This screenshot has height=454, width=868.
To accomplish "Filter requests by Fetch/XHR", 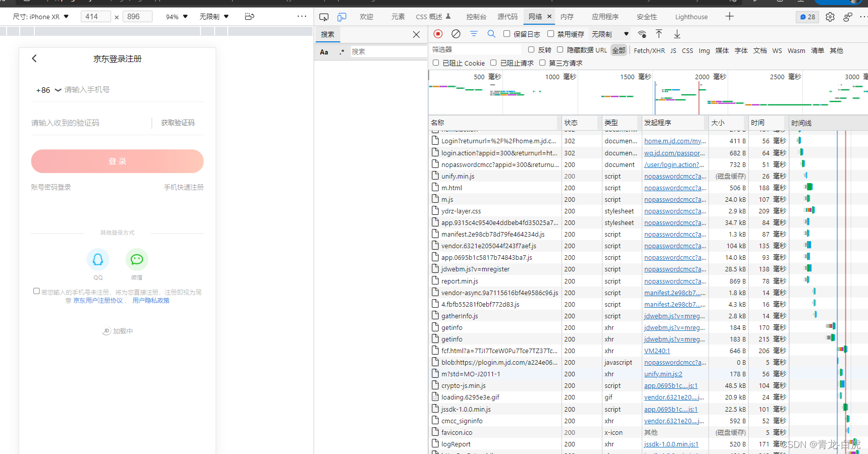I will (x=649, y=50).
